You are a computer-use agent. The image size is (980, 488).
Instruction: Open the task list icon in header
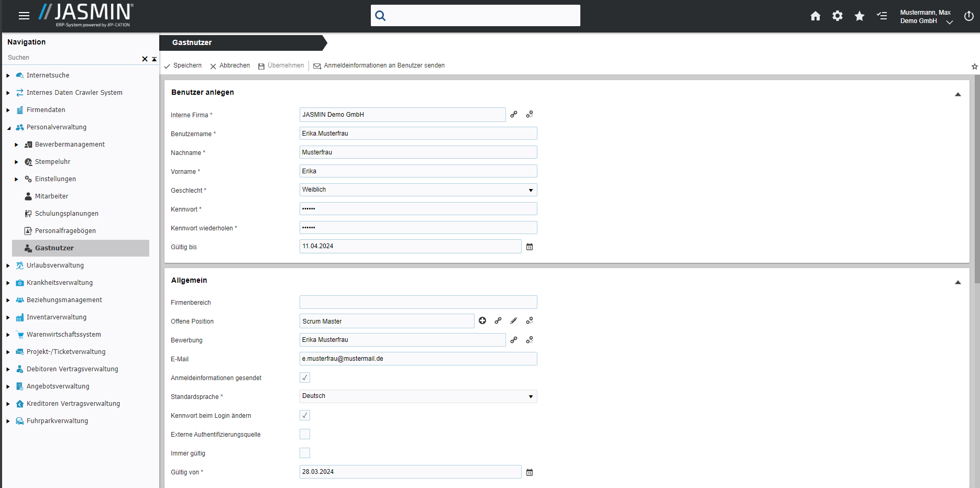pos(882,16)
